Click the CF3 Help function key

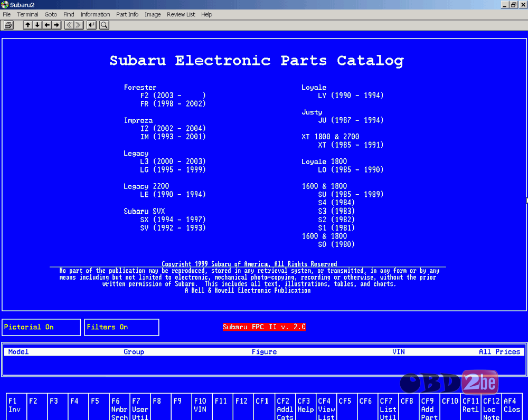pyautogui.click(x=305, y=406)
